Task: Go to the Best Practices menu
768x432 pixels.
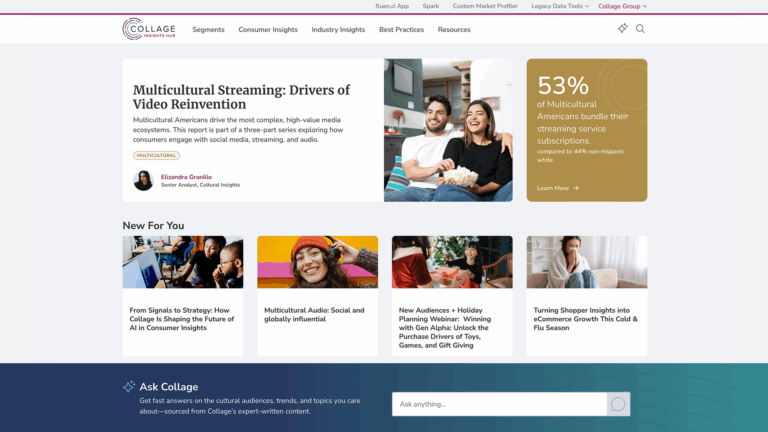Action: coord(401,30)
